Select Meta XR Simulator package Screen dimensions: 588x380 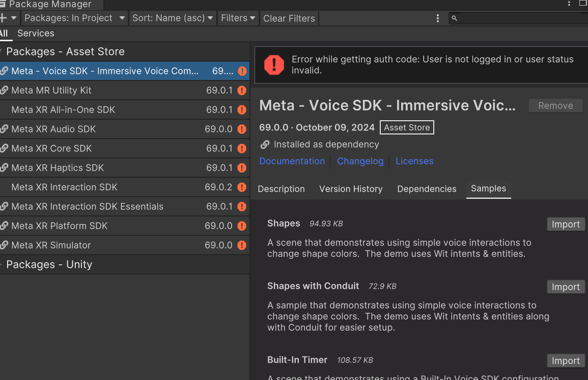pyautogui.click(x=125, y=245)
